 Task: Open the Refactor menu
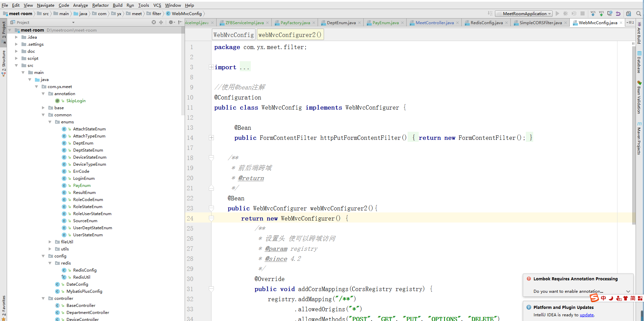100,5
